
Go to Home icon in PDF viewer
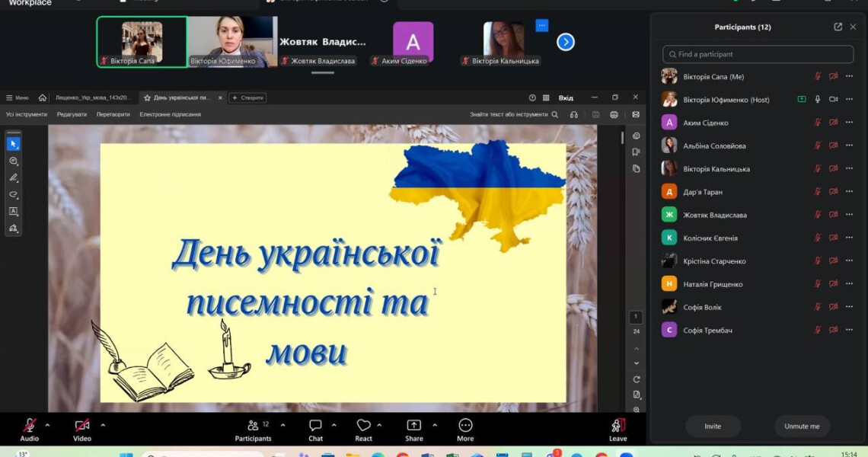click(42, 97)
